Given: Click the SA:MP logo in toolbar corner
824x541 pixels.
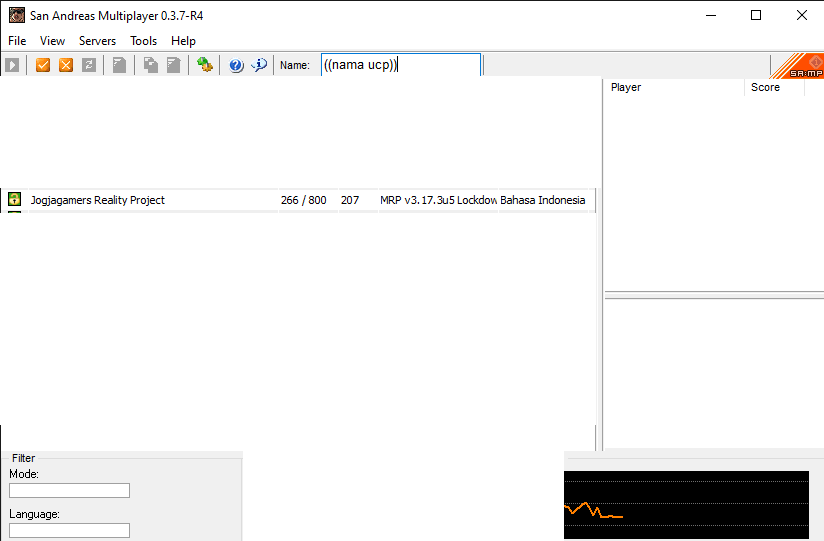Looking at the screenshot, I should (799, 66).
